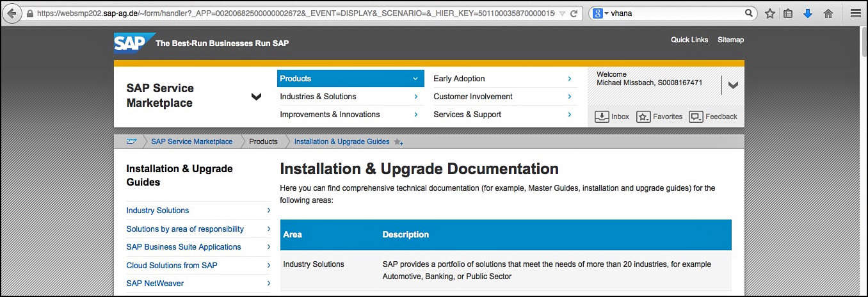The height and width of the screenshot is (297, 868).
Task: Click the user name Michael Missbach text
Action: coord(625,83)
